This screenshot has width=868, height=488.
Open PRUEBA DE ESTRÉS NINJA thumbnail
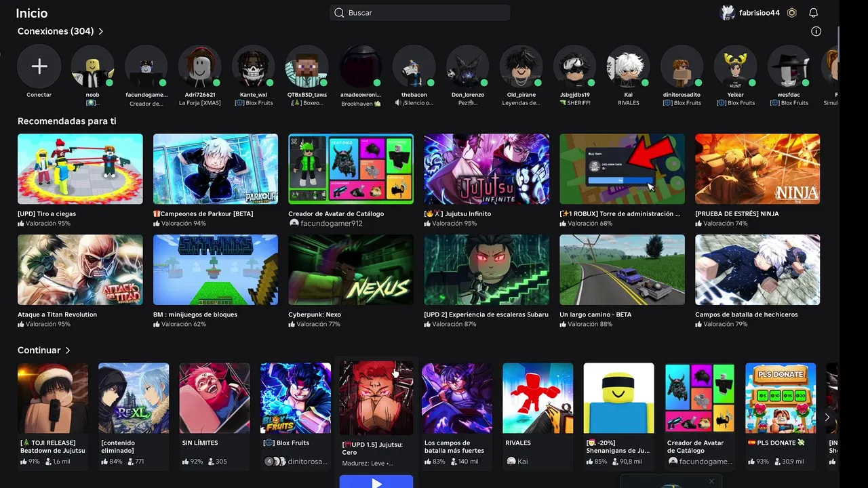(x=757, y=169)
